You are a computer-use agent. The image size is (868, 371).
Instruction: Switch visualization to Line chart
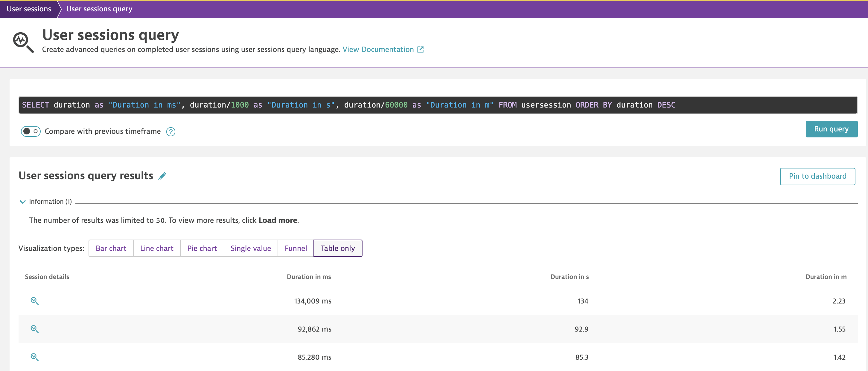click(x=157, y=248)
